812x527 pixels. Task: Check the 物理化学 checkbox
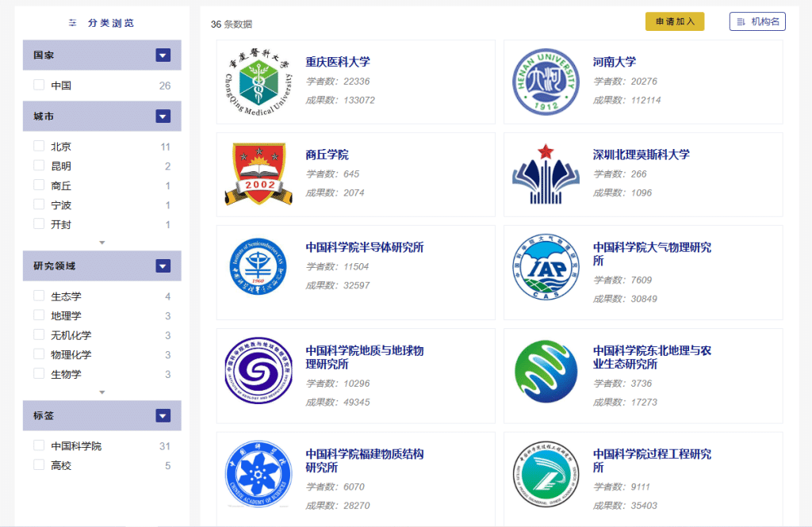tap(39, 354)
